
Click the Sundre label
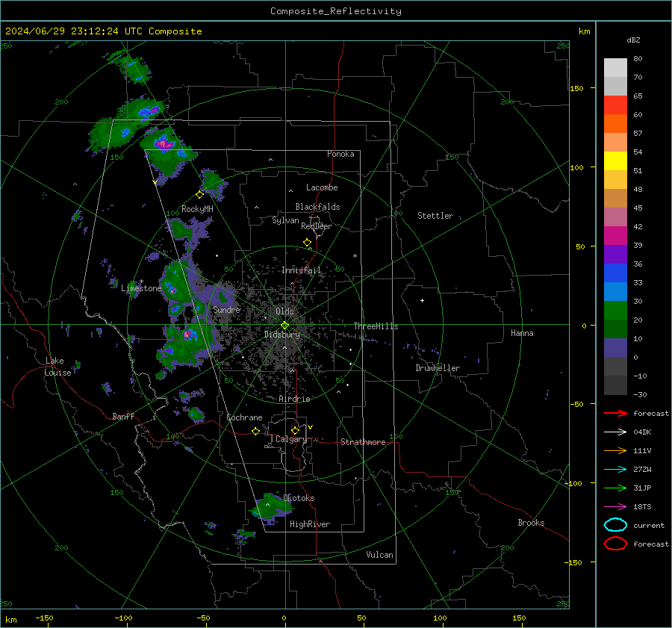tap(226, 309)
